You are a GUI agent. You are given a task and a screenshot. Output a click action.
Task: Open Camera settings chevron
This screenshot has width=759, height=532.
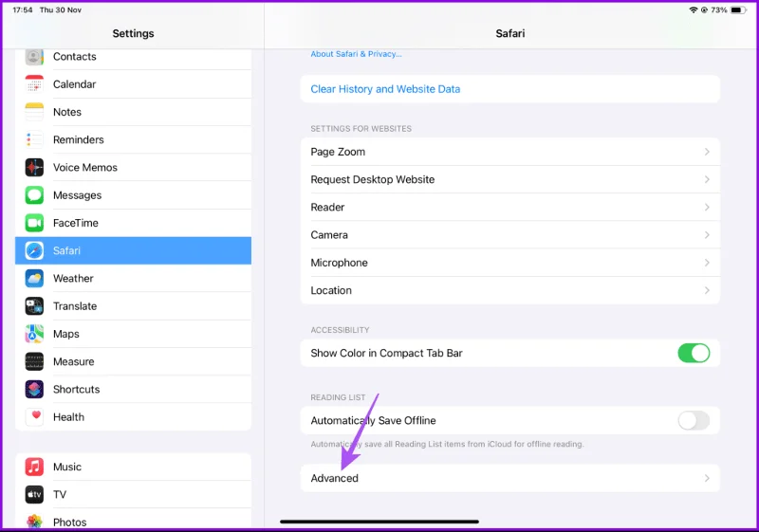(x=707, y=235)
